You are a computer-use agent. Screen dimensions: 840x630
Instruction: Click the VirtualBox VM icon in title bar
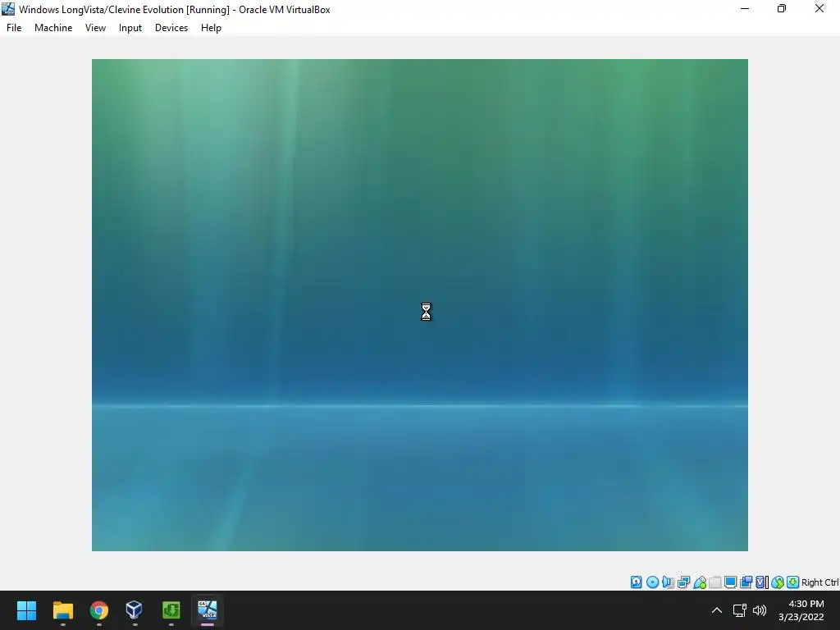[x=8, y=9]
